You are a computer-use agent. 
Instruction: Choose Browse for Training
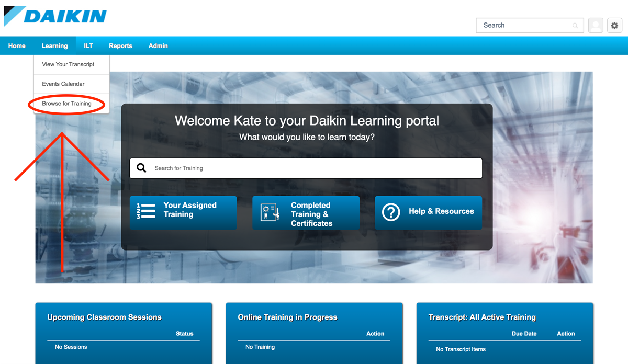point(71,104)
